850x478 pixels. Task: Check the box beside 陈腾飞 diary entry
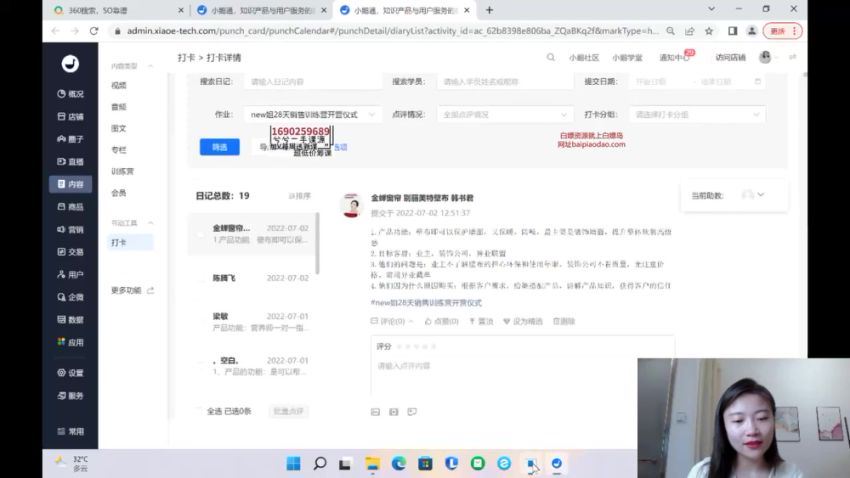[x=199, y=277]
